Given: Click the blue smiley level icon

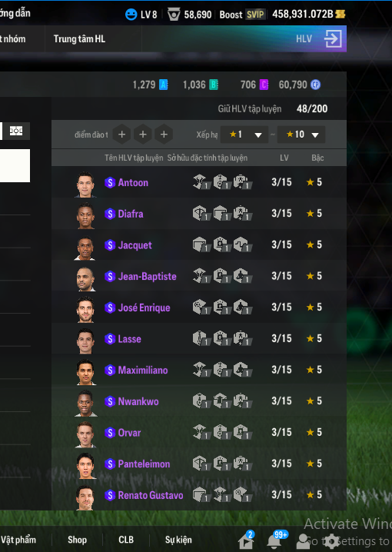Looking at the screenshot, I should pyautogui.click(x=131, y=15).
